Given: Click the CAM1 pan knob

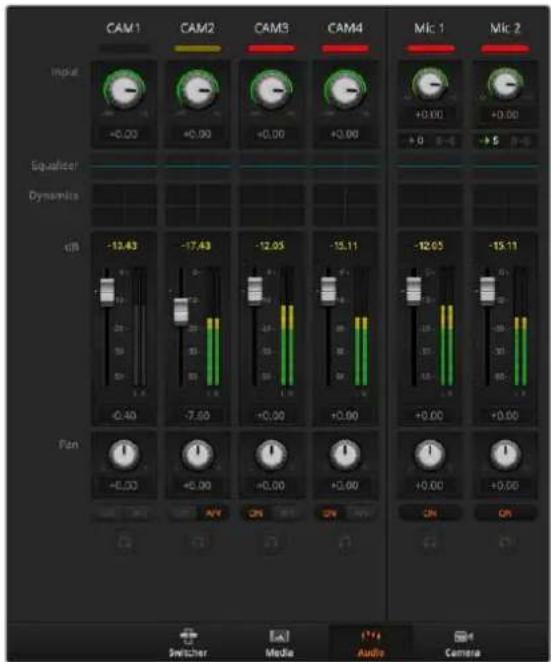Looking at the screenshot, I should (x=124, y=455).
